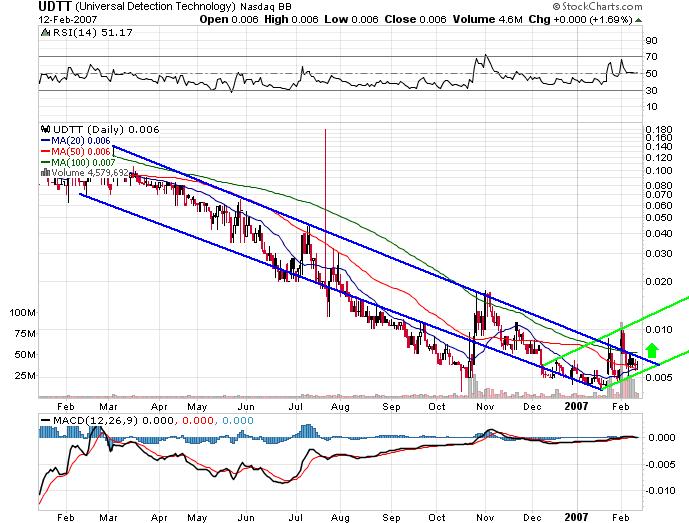Click the date 12-Feb-2007

pos(68,20)
